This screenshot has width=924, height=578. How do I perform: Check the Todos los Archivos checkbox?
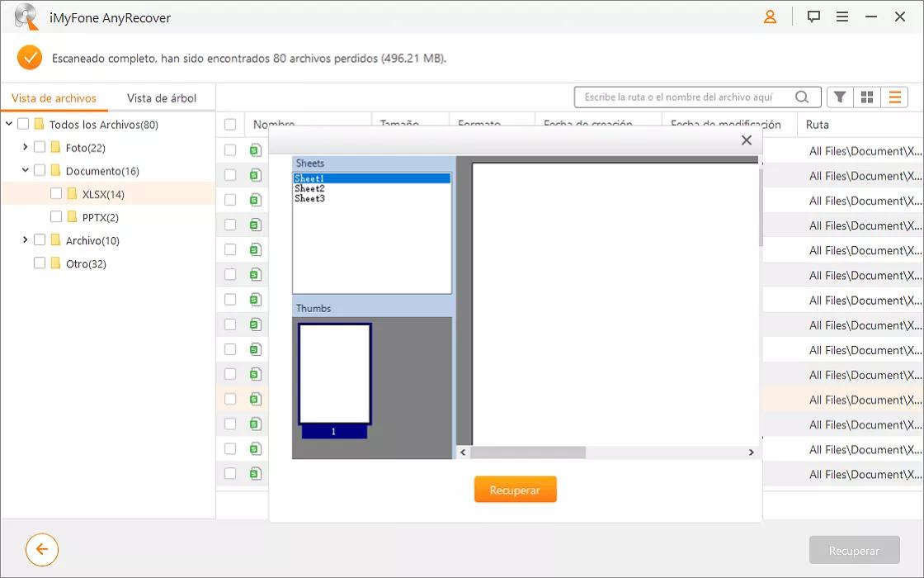[23, 125]
